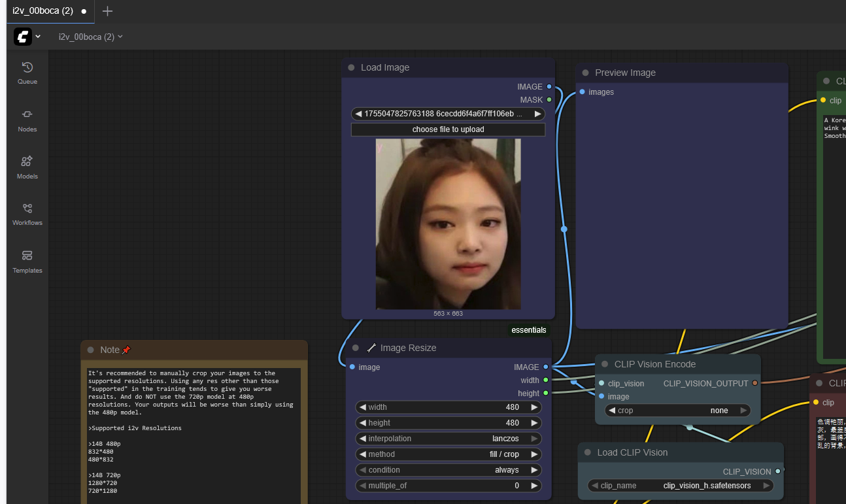Click choose file to upload button

(448, 129)
